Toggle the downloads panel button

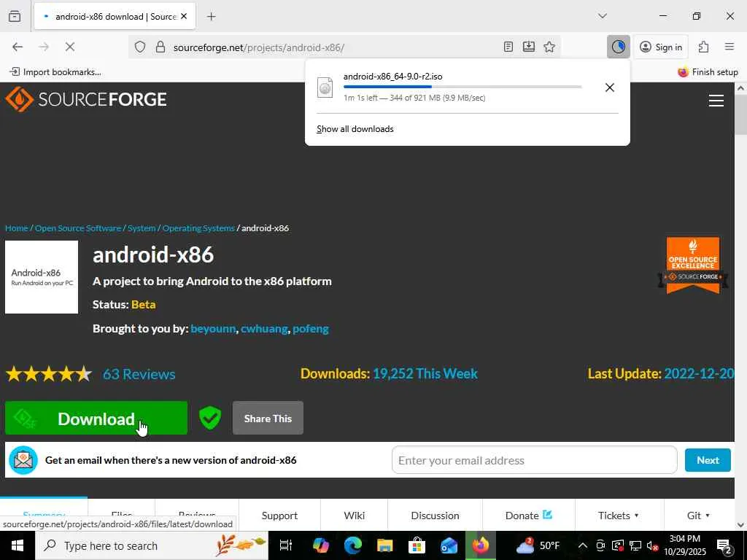click(619, 47)
